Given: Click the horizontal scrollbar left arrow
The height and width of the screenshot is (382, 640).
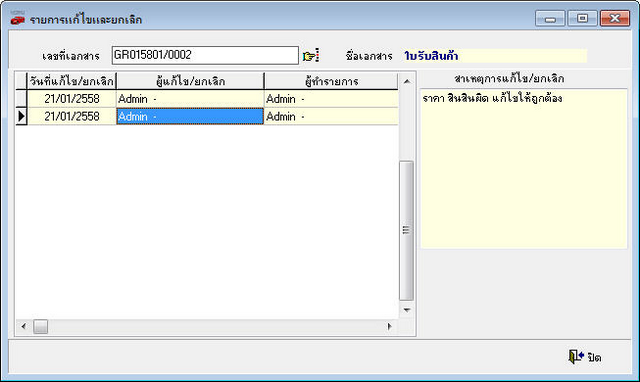Looking at the screenshot, I should tap(24, 326).
